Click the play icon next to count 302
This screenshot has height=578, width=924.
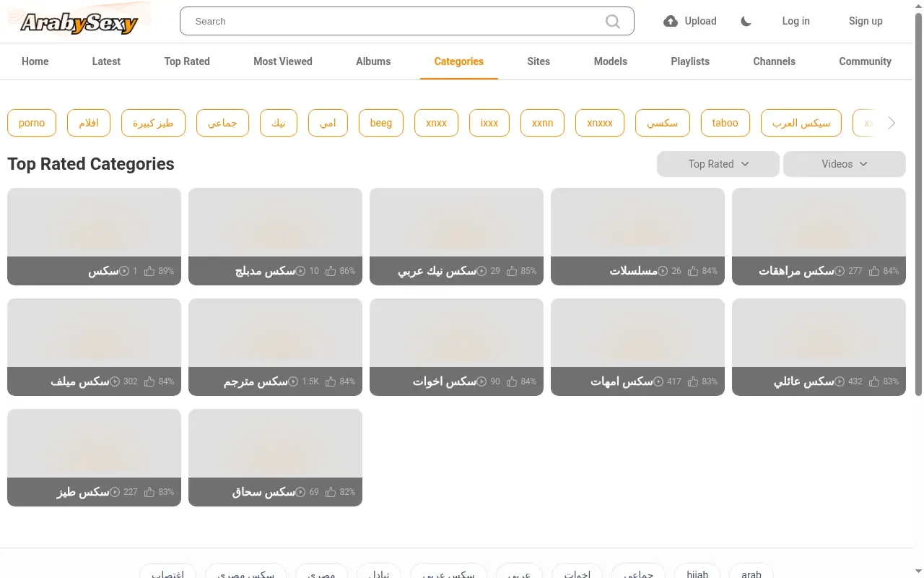pyautogui.click(x=114, y=381)
